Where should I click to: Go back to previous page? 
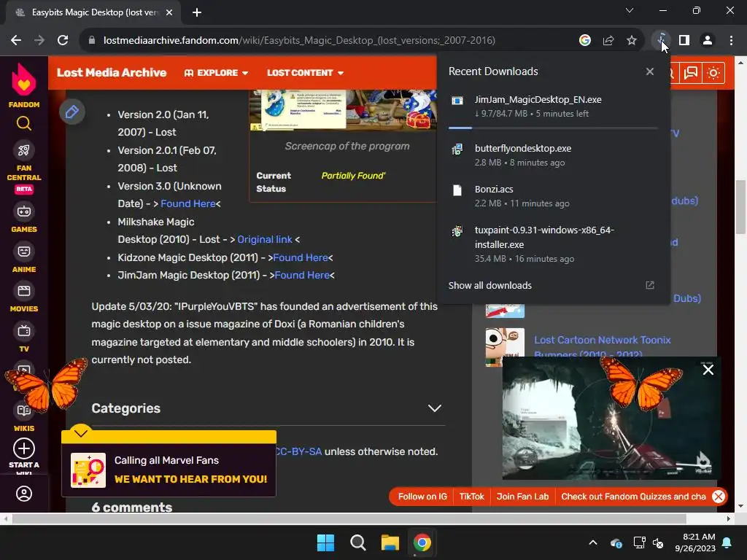click(16, 41)
